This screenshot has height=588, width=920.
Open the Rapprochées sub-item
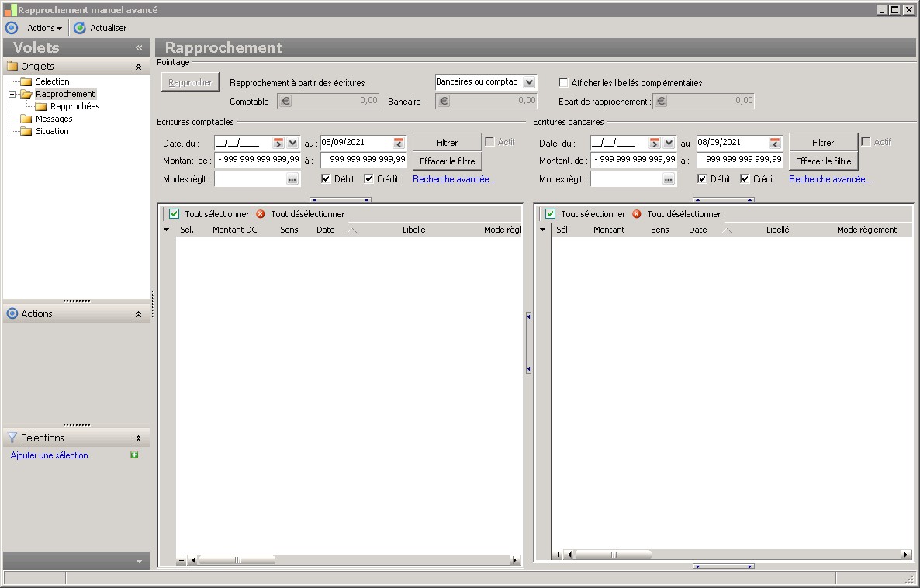click(74, 106)
